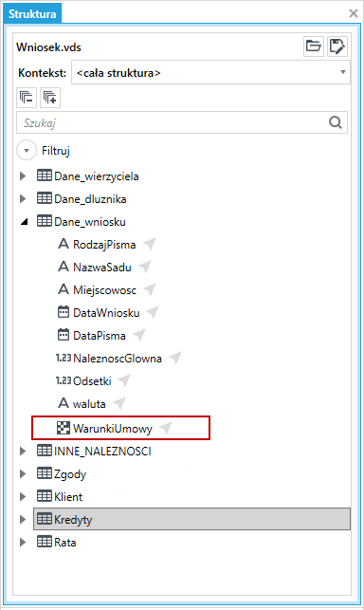This screenshot has width=364, height=610.
Task: Select the Miejscowosc field
Action: point(104,290)
